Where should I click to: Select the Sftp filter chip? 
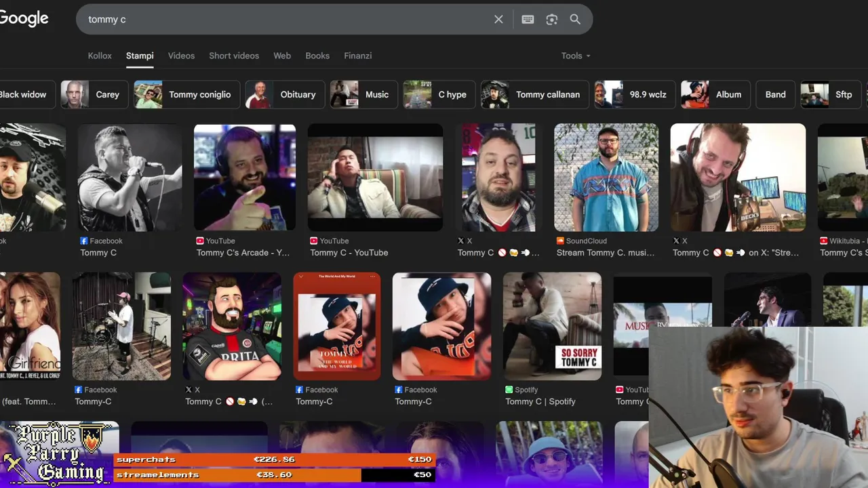[831, 94]
